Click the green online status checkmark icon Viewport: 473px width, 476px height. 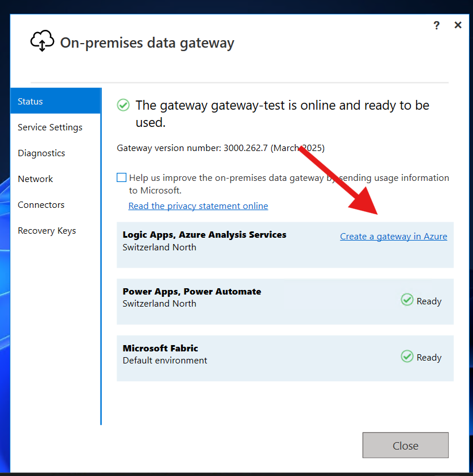tap(123, 105)
